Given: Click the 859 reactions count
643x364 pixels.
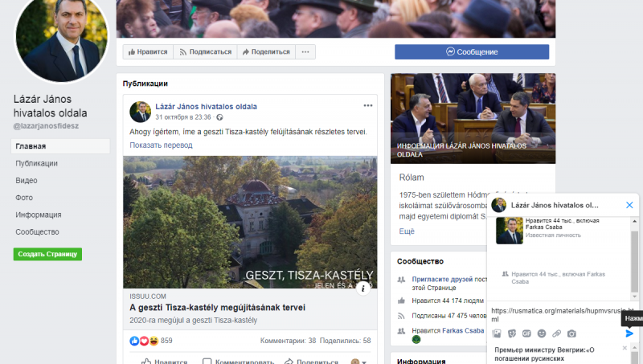Looking at the screenshot, I should 166,341.
